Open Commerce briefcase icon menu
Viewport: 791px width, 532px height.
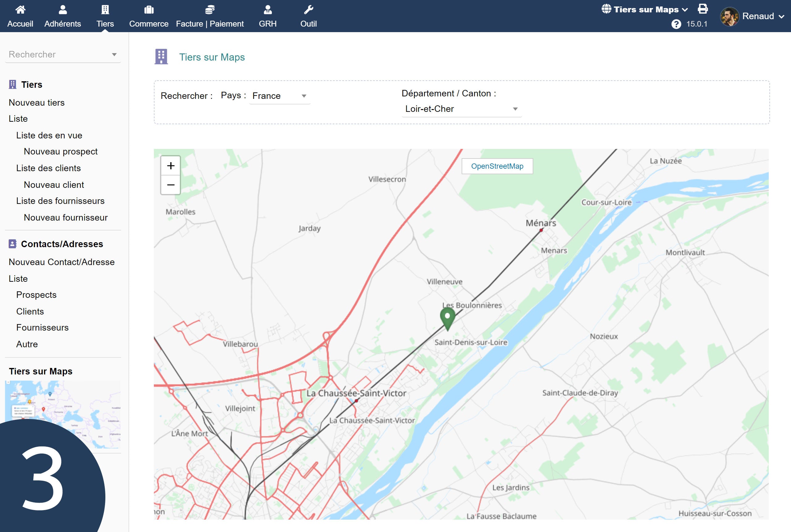(149, 10)
